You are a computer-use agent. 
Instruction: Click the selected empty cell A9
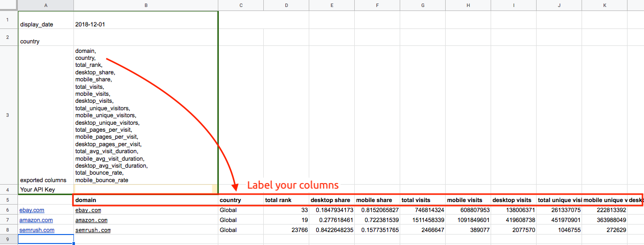tap(46, 240)
